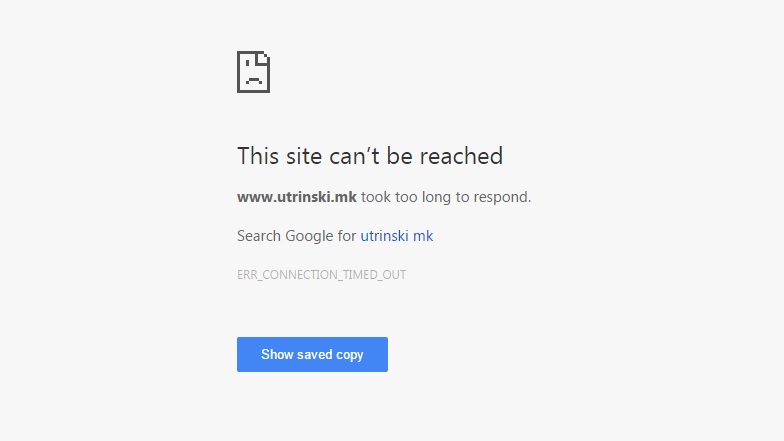Click the word "Show" on the blue button

point(277,354)
